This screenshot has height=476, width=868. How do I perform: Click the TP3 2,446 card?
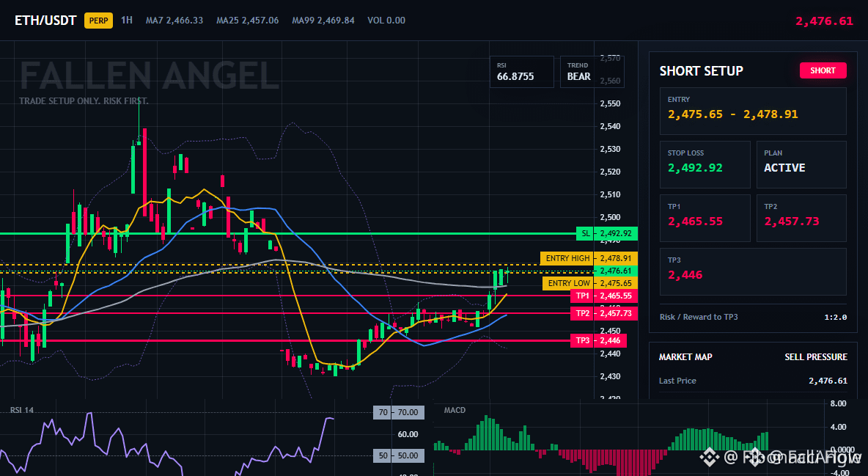753,271
